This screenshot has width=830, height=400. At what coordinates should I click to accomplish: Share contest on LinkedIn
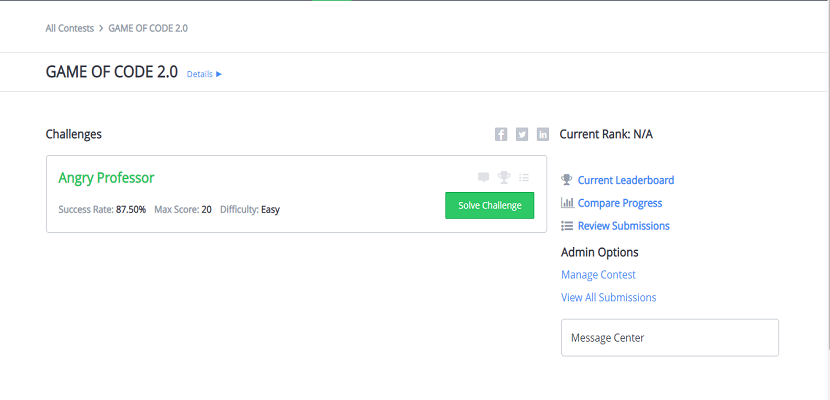pos(543,135)
